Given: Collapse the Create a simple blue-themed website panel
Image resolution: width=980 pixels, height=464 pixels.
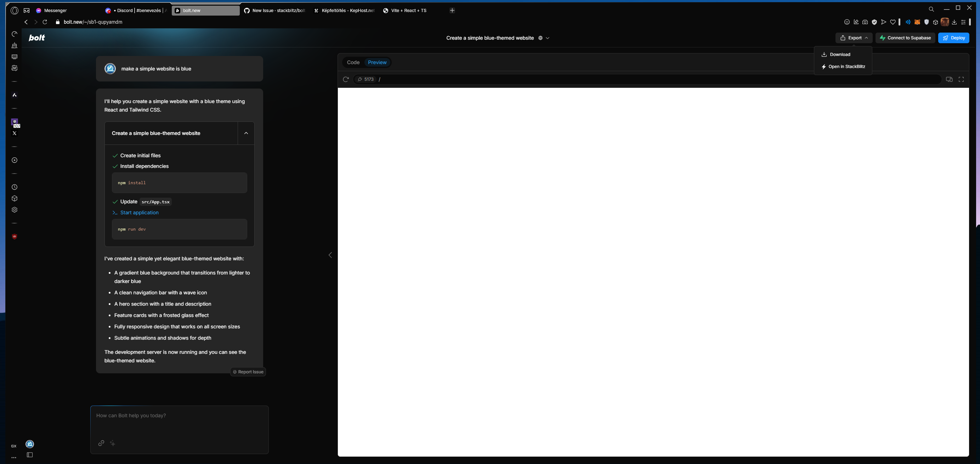Looking at the screenshot, I should (246, 133).
